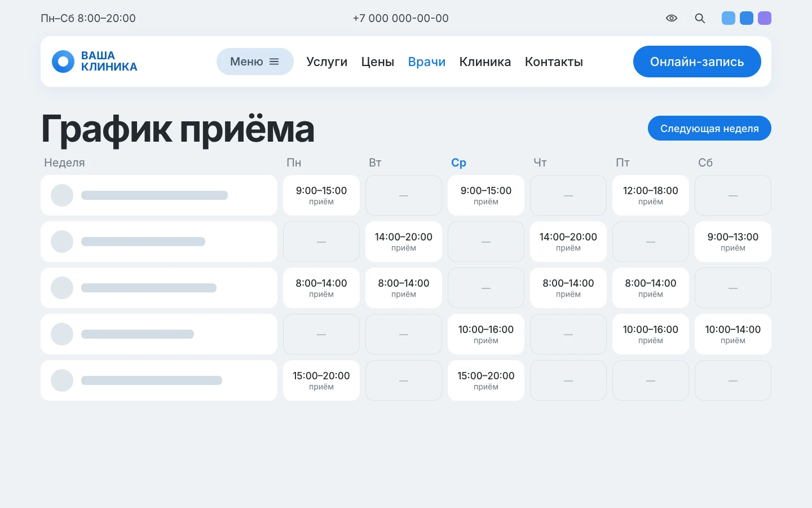This screenshot has width=812, height=508.
Task: Select the light blue color theme swatch
Action: pos(729,18)
